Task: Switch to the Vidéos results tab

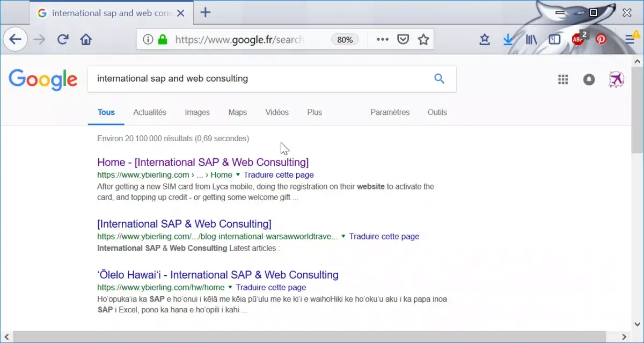Action: pos(277,112)
